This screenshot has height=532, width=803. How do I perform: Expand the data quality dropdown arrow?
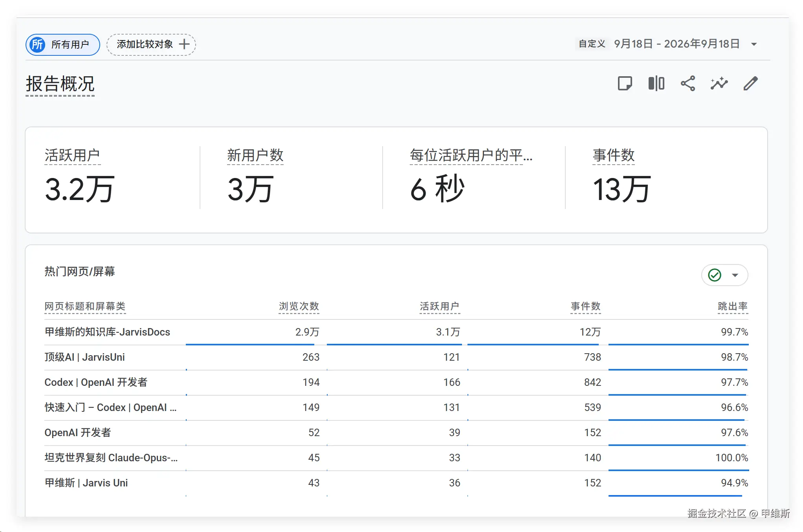point(735,275)
